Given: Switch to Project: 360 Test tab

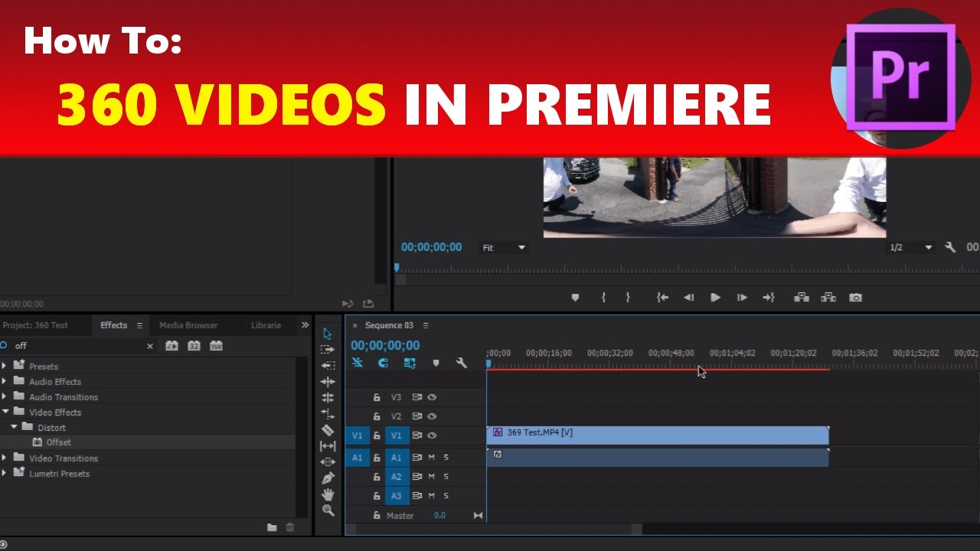Looking at the screenshot, I should [x=34, y=325].
